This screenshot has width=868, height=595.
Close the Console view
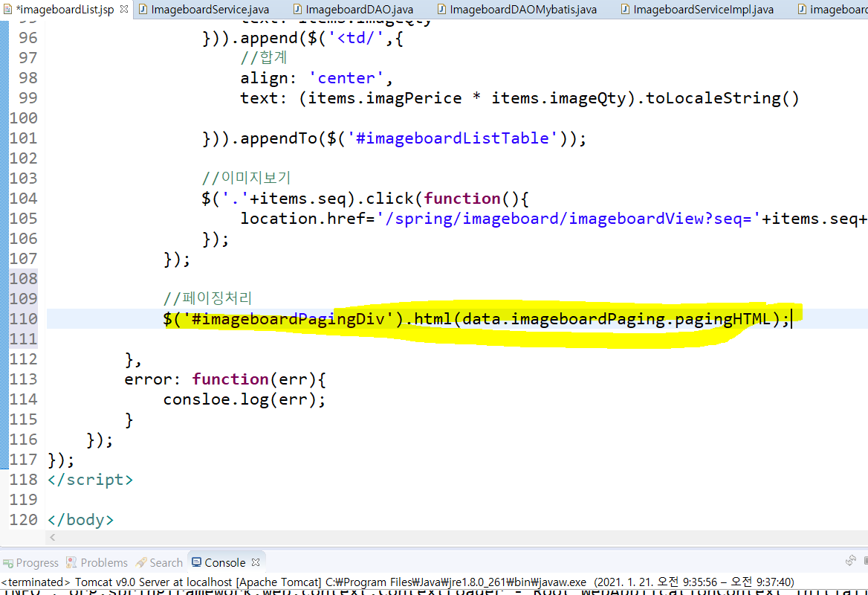coord(255,562)
